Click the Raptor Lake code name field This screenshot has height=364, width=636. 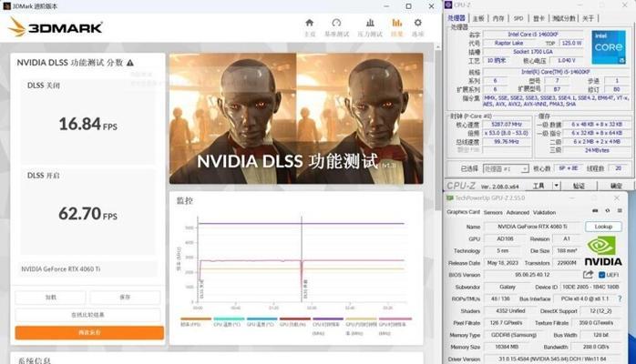[509, 43]
